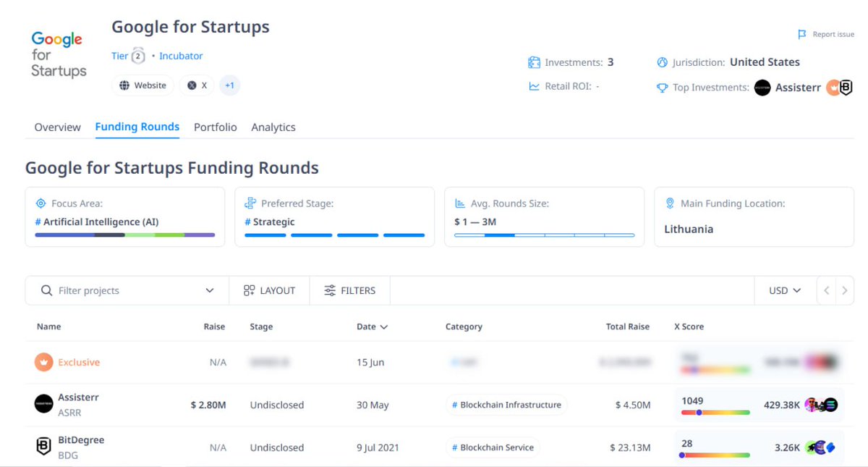The image size is (868, 467).
Task: Click the next page arrow
Action: pos(844,290)
